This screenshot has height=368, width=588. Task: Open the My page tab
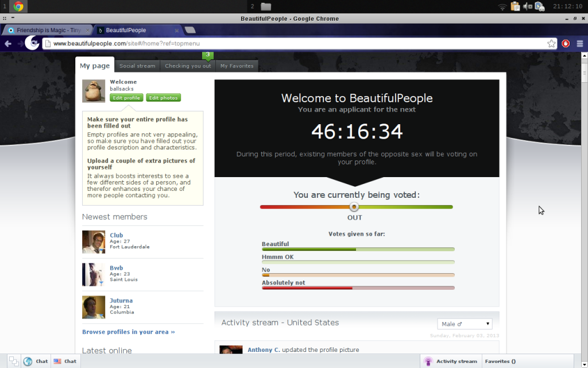tap(95, 66)
